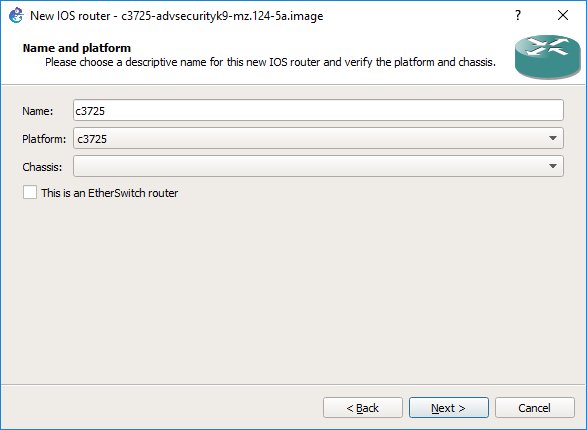Click the Platform combo box showing c3725
Viewport: 587px width, 430px height.
[x=318, y=138]
